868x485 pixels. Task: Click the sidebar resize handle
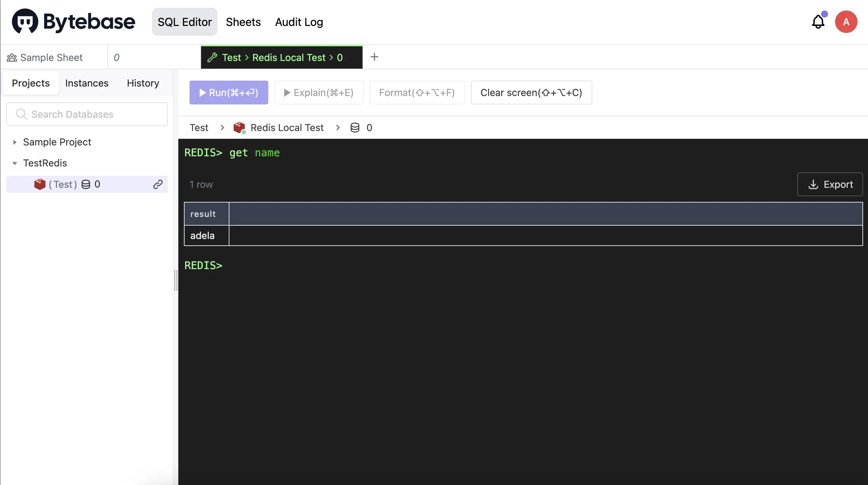click(x=175, y=280)
